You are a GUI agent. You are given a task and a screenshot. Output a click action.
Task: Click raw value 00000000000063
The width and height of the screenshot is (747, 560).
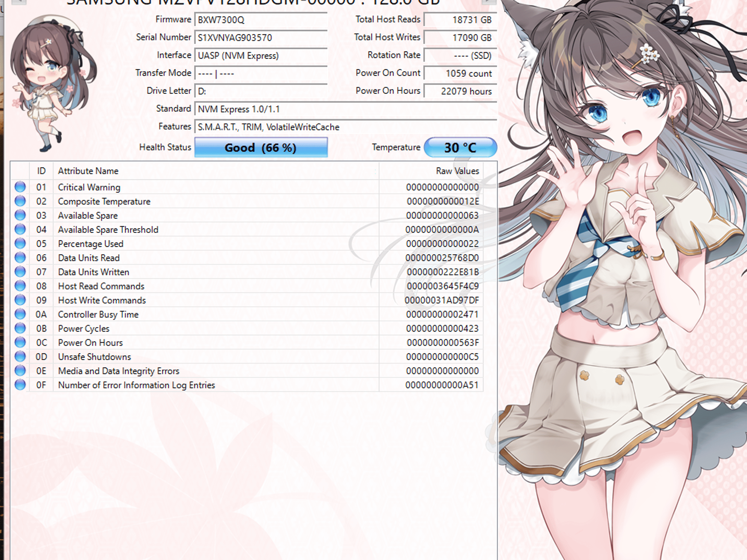(x=442, y=216)
